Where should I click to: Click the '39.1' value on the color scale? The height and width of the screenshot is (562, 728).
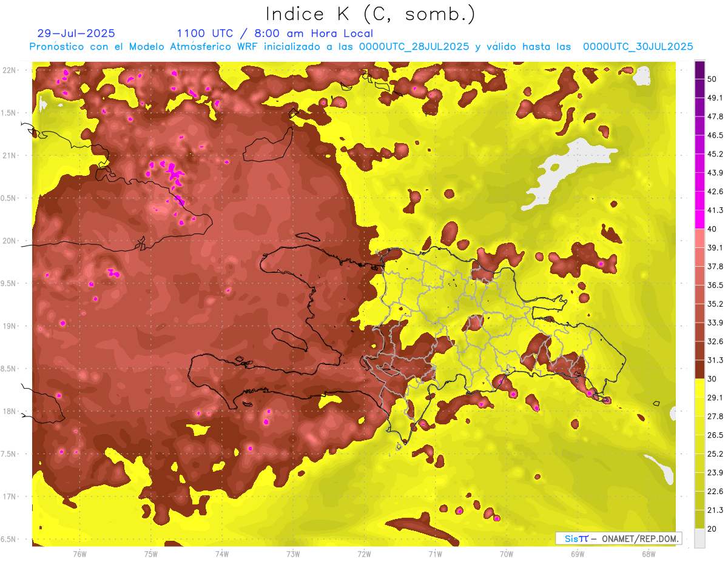coord(715,248)
